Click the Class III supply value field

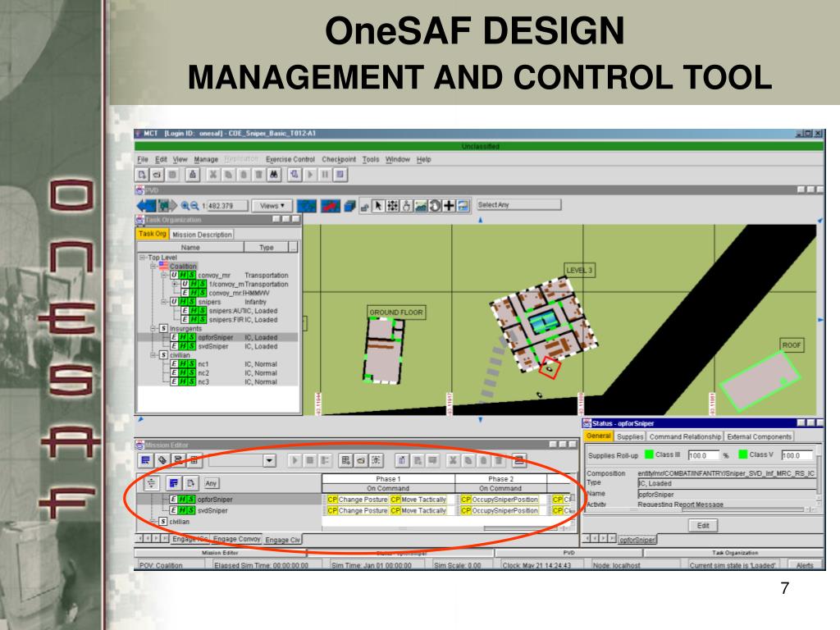[x=703, y=455]
